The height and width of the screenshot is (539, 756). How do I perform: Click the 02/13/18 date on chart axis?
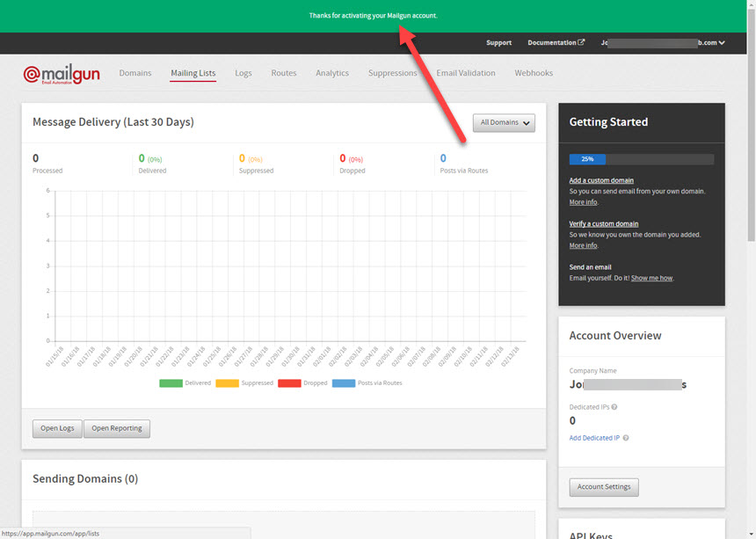pos(510,356)
